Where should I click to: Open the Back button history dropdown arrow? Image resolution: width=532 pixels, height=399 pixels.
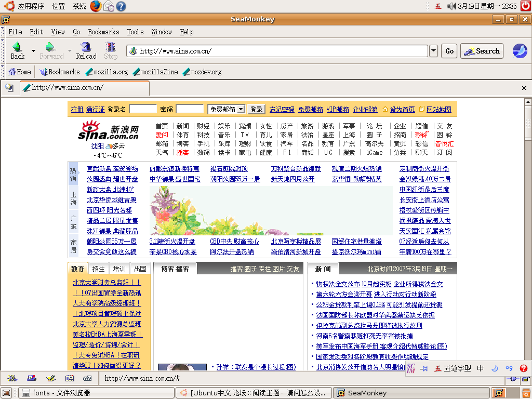33,51
